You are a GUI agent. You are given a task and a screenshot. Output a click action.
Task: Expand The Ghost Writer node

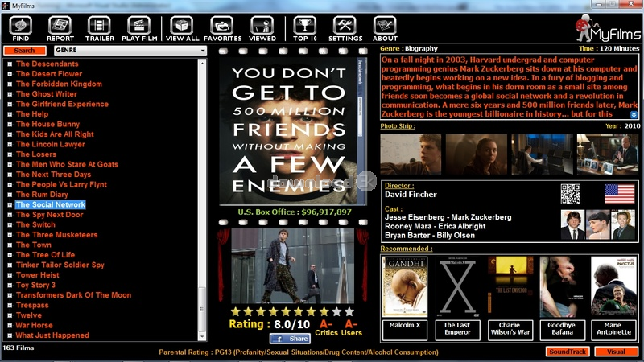10,94
